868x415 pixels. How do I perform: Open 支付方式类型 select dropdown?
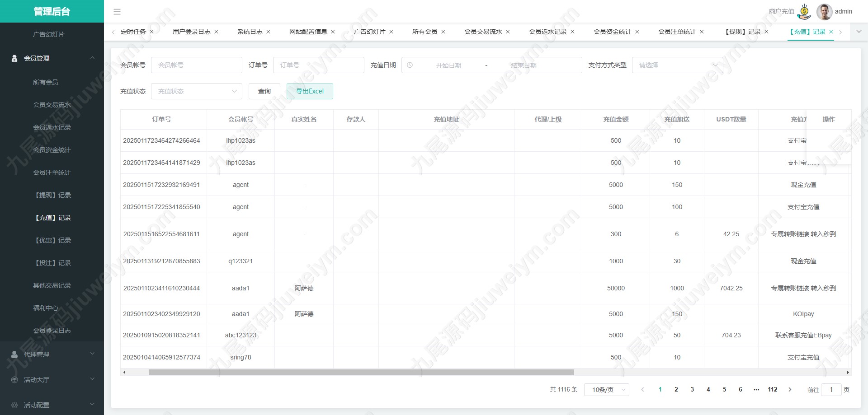coord(677,65)
